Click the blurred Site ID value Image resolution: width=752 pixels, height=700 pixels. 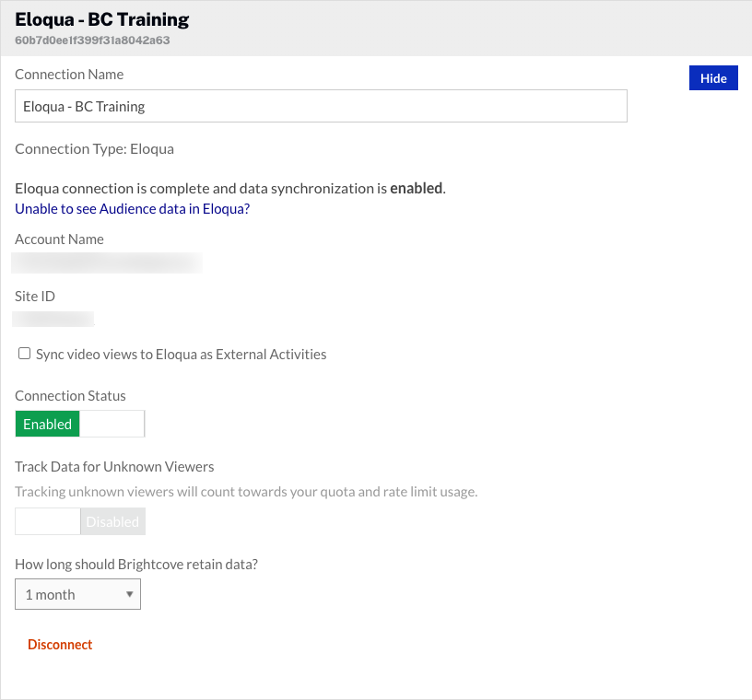53,320
